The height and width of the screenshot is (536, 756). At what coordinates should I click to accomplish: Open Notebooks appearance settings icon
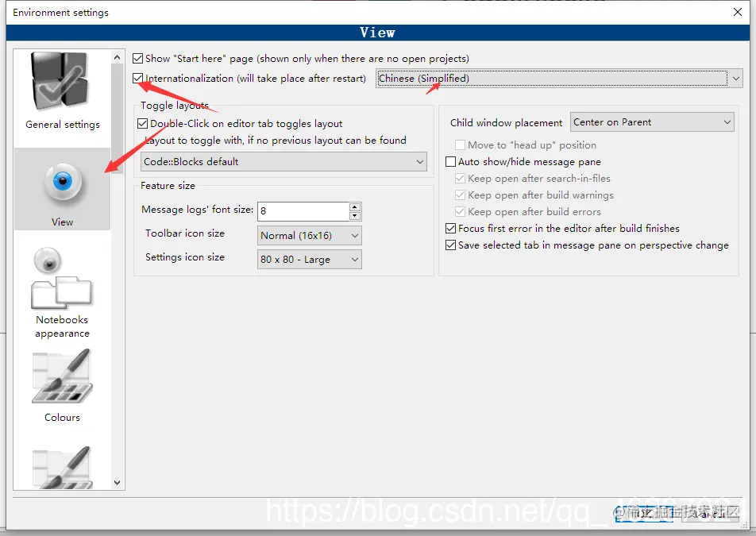pyautogui.click(x=61, y=278)
